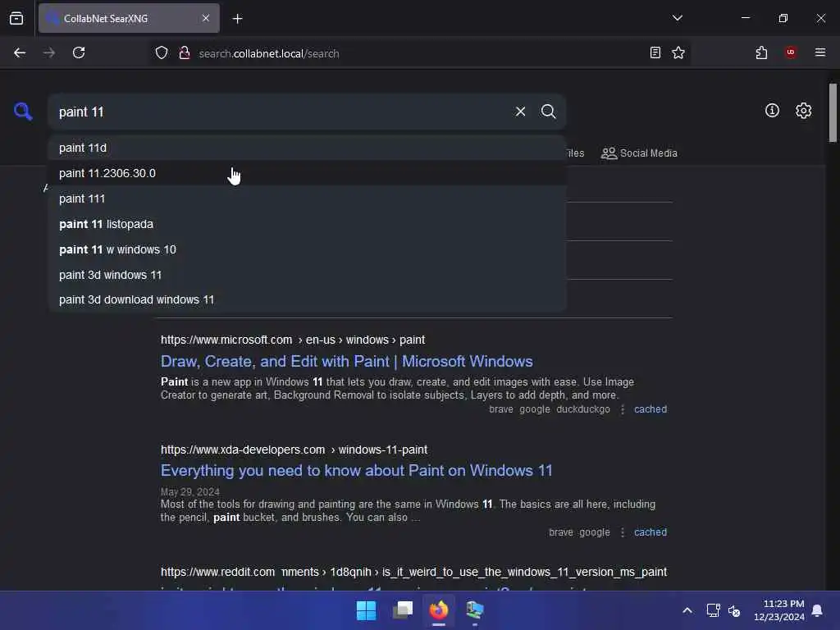Click the page vertical scrollbar thumb
This screenshot has height=630, width=840.
833,112
